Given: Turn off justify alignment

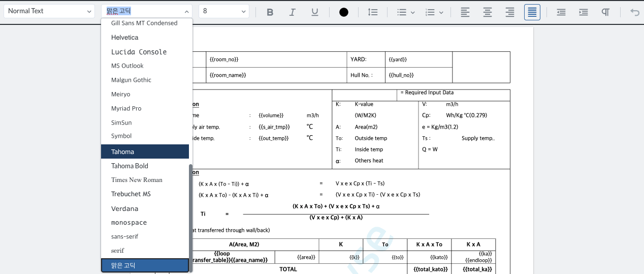Looking at the screenshot, I should 532,12.
